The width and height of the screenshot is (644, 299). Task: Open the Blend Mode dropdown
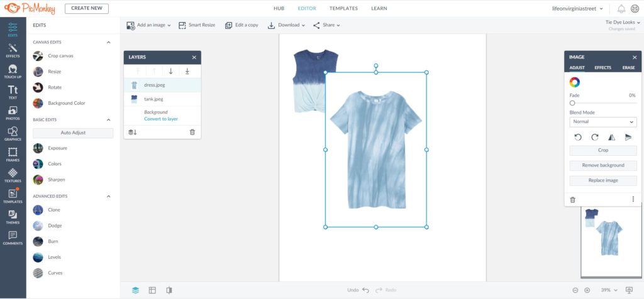(x=602, y=122)
